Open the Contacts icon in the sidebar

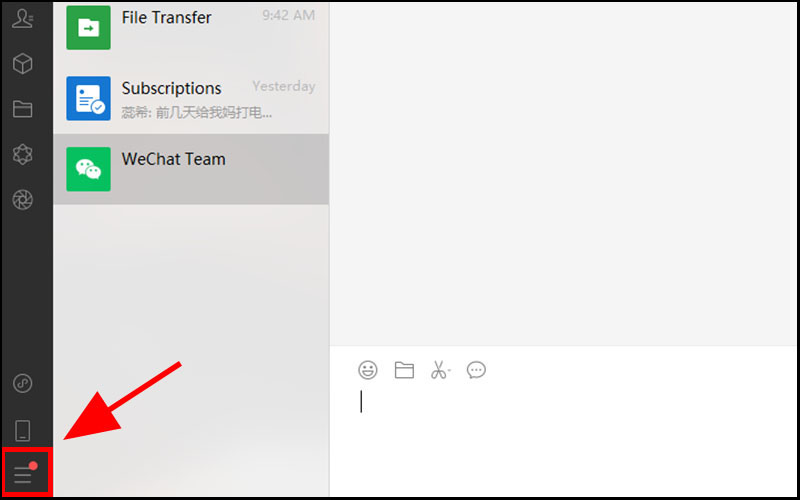[22, 19]
